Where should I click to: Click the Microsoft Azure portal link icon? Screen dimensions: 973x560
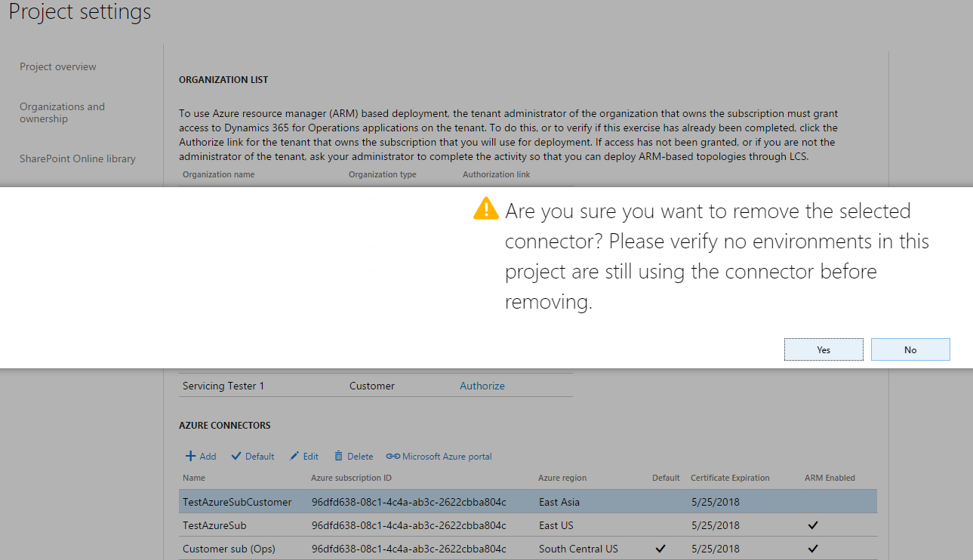[393, 456]
